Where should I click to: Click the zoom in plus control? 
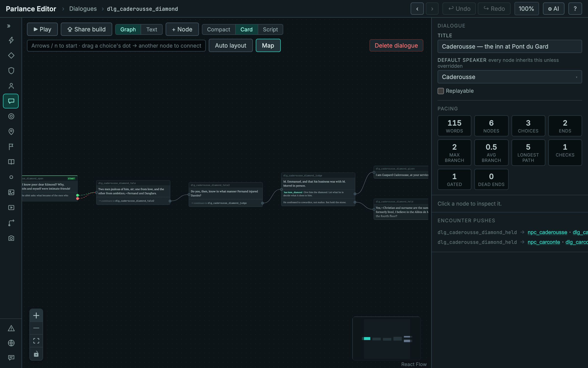[36, 315]
